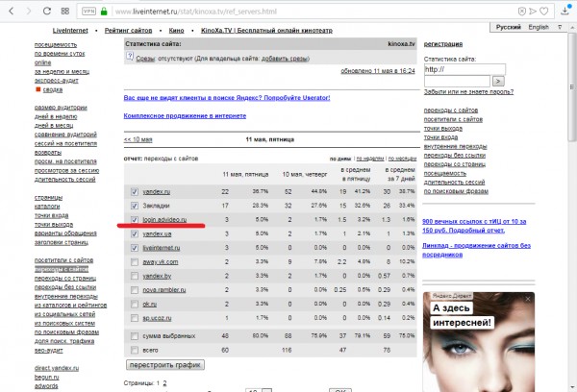Open the регистрация link
Image resolution: width=577 pixels, height=392 pixels.
[443, 44]
